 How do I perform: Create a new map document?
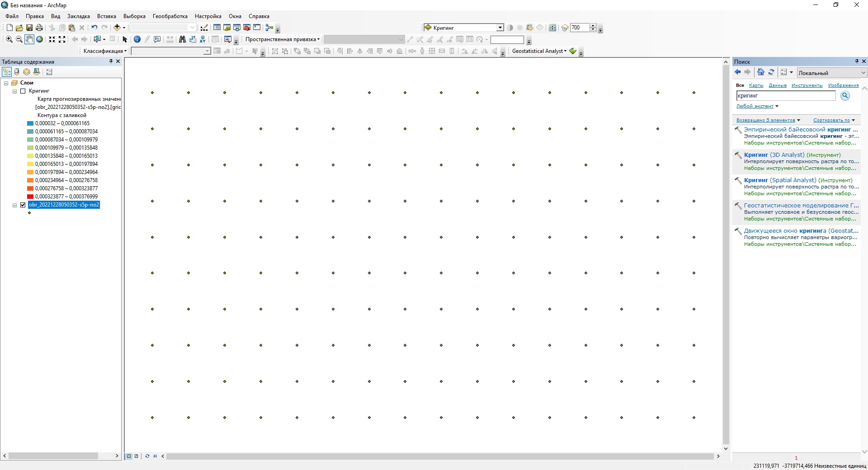click(x=9, y=28)
